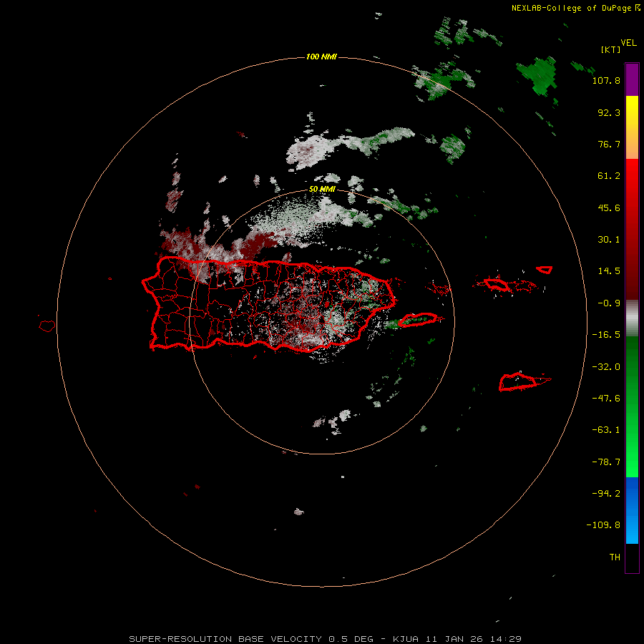The image size is (644, 644).
Task: Click the 45.6 velocity scale value
Action: [609, 208]
